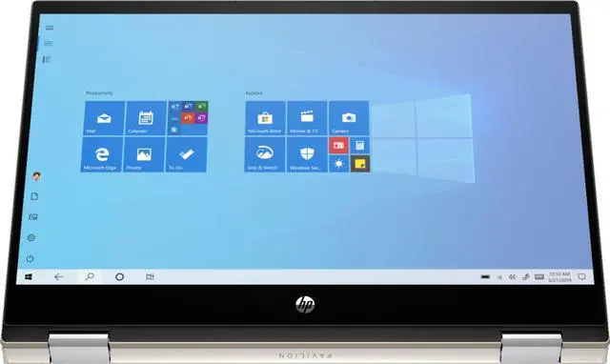
Task: Launch Snip & Sketch tile
Action: pos(265,154)
